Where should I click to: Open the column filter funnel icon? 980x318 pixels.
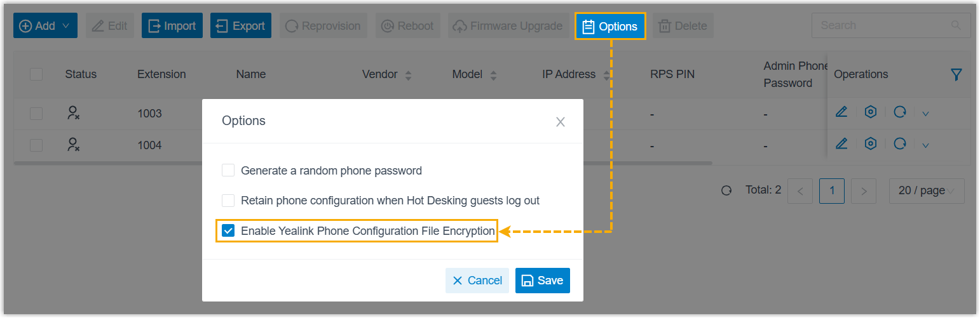956,75
